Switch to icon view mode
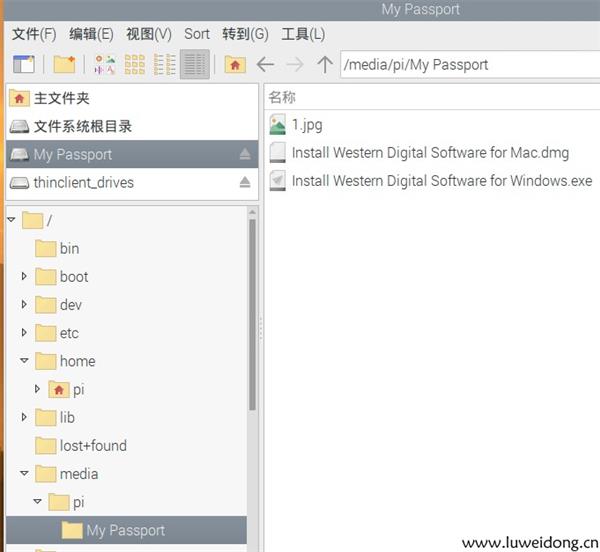The width and height of the screenshot is (600, 552). [105, 65]
